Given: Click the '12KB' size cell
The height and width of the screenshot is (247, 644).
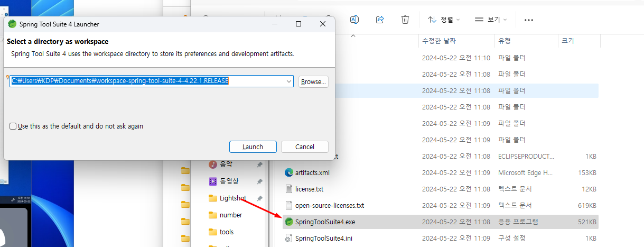Looking at the screenshot, I should 588,189.
